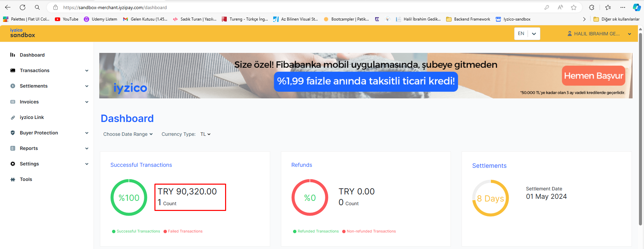Expand Buyer Protection chevron
Viewport: 644px width, 249px height.
click(x=87, y=133)
